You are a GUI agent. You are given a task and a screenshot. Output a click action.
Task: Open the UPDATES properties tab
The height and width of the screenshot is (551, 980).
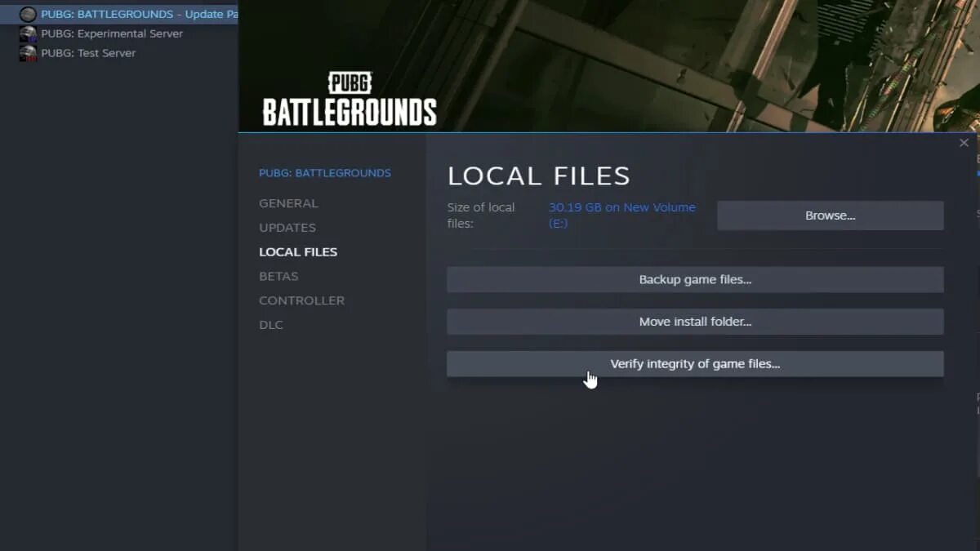click(x=287, y=228)
